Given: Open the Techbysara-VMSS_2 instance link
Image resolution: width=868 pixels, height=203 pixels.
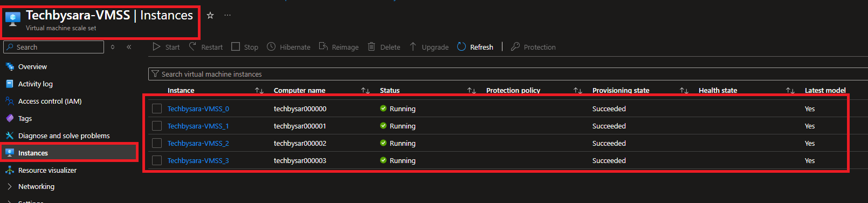Looking at the screenshot, I should coord(198,143).
